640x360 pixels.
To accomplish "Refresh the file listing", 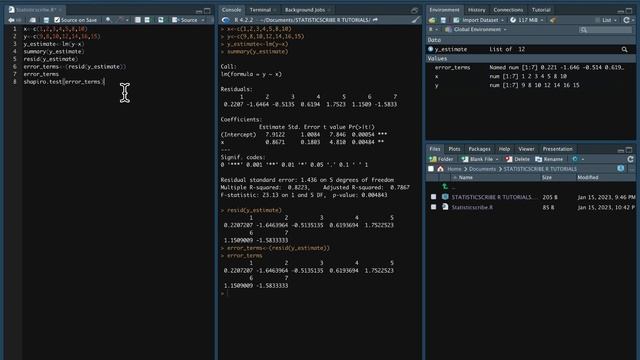I will pos(630,159).
